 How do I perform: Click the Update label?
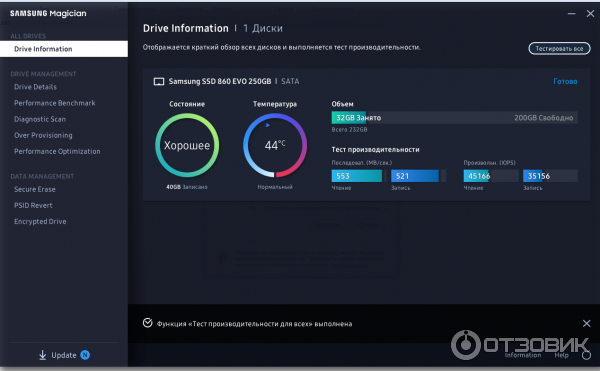pos(64,355)
